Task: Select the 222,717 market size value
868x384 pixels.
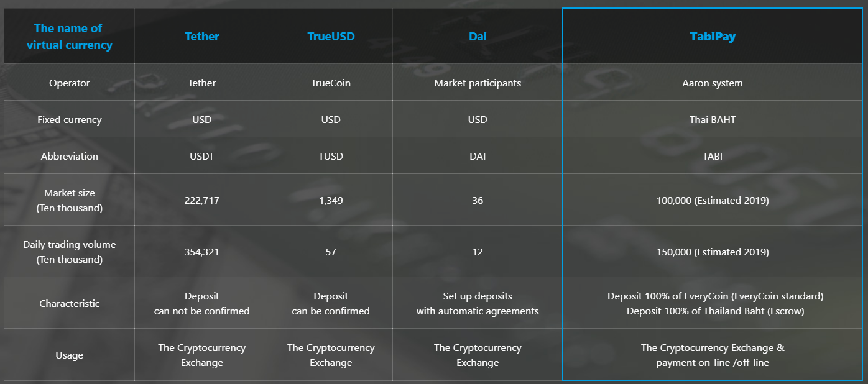Action: point(202,200)
